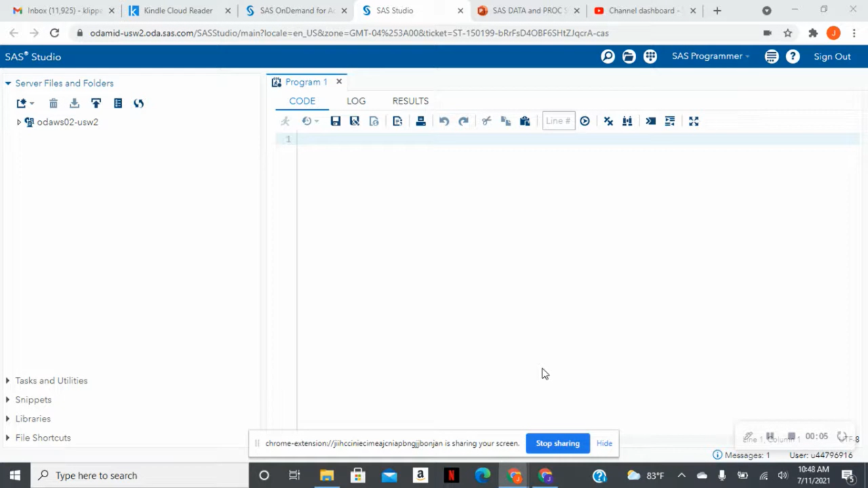Click the Line # input field

[558, 121]
